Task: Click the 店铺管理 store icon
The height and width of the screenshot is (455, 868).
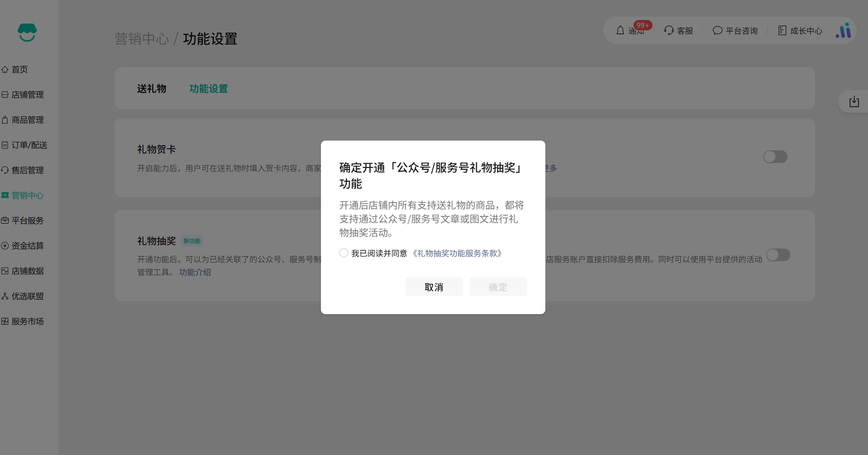Action: click(5, 95)
